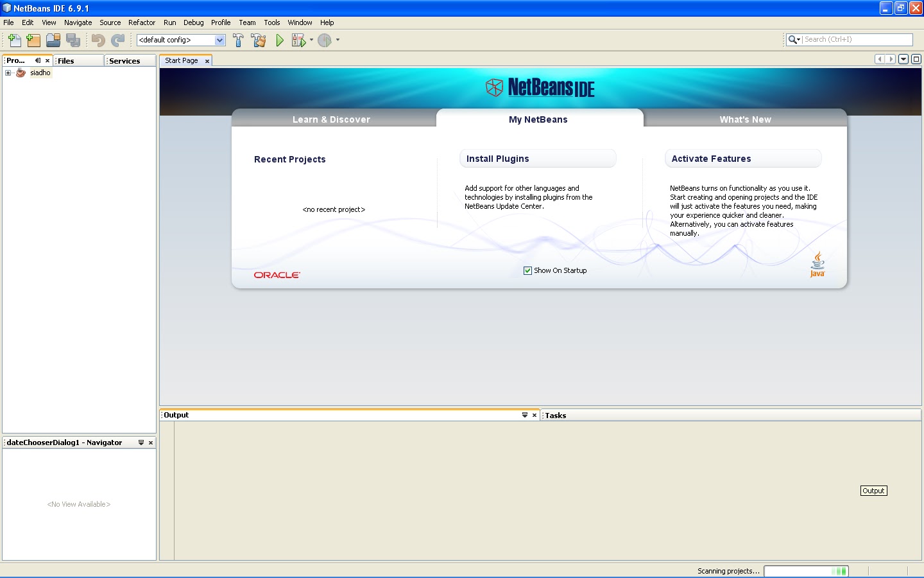This screenshot has height=578, width=924.
Task: Open the default config dropdown
Action: pos(220,39)
